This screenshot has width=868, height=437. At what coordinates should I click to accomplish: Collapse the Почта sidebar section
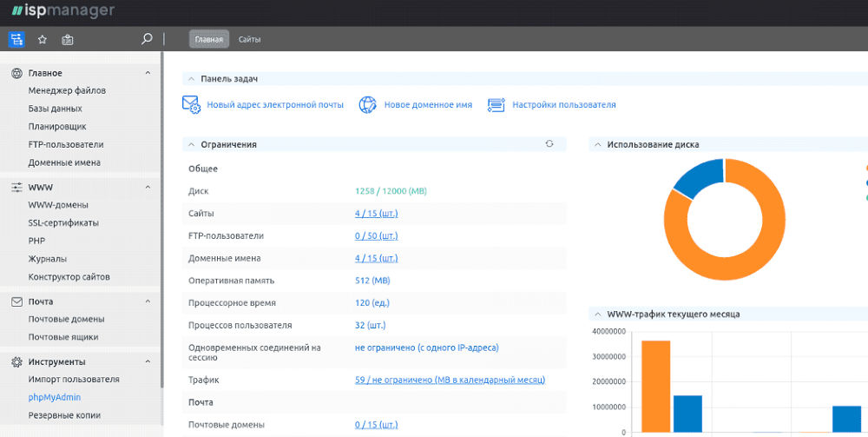[148, 301]
